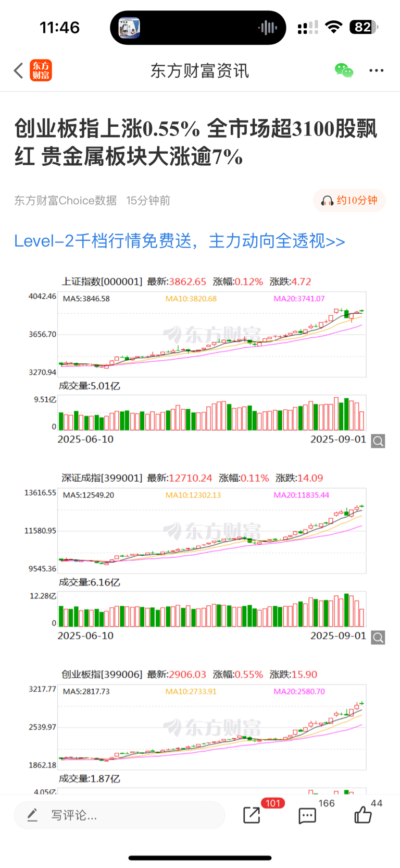Open the 深证成指 candlestick chart

pyautogui.click(x=212, y=531)
